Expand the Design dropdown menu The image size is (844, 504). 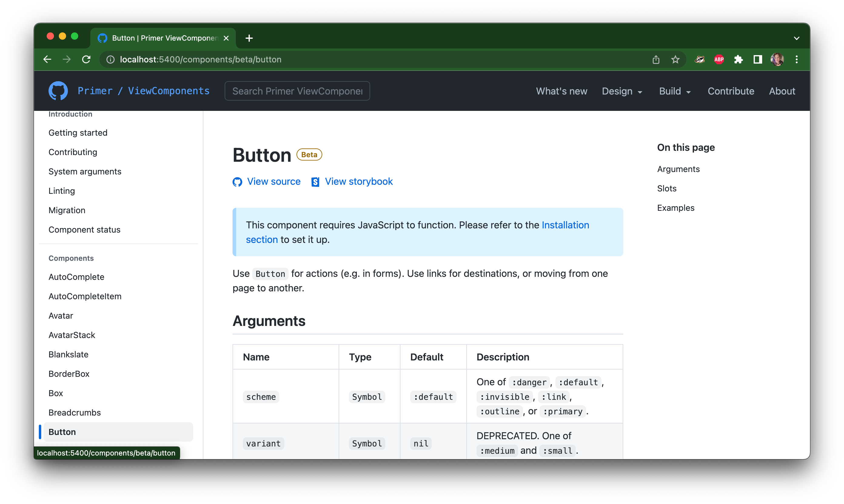click(622, 91)
